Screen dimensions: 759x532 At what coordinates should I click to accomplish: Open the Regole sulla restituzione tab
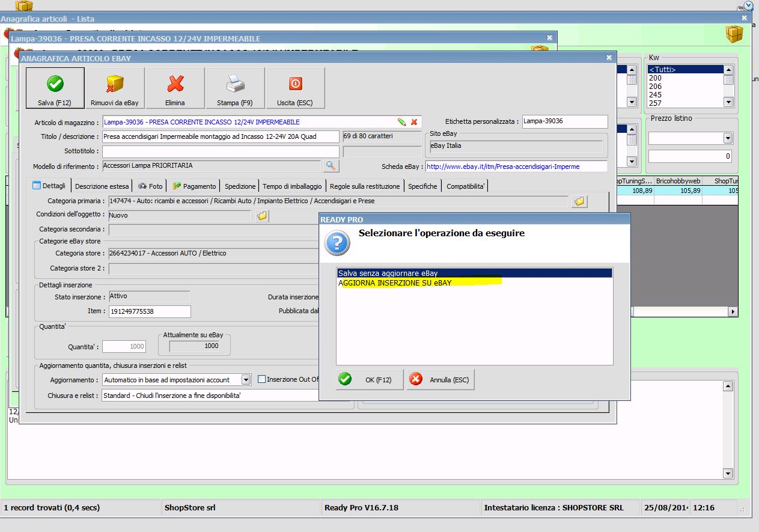pyautogui.click(x=365, y=186)
